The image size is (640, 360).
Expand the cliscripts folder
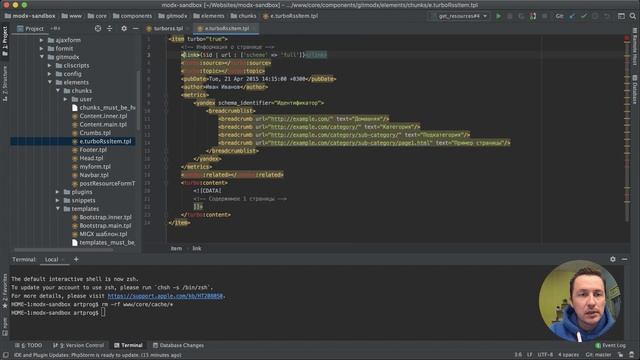click(x=50, y=65)
